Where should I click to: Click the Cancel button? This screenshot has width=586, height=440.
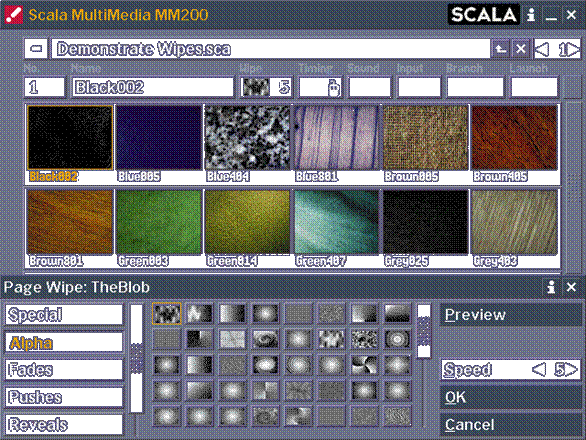tap(511, 425)
